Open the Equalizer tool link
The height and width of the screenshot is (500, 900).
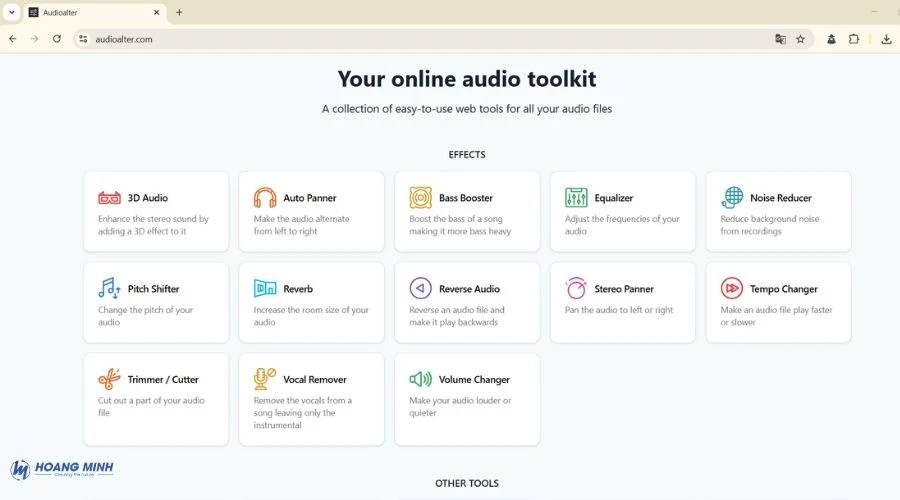click(623, 211)
